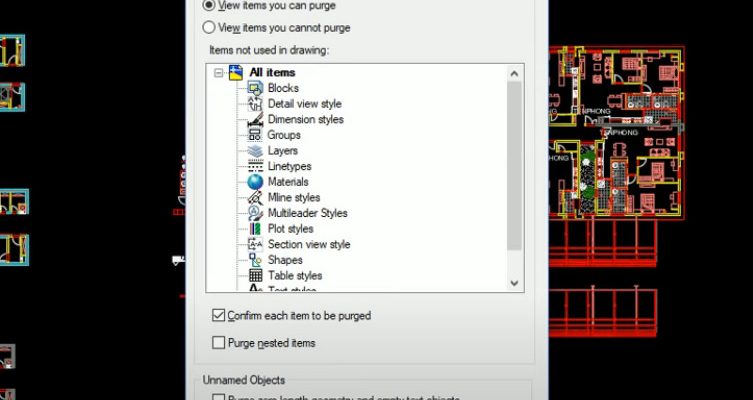Select 'View items you can purge' option
This screenshot has height=400, width=753.
coord(209,5)
